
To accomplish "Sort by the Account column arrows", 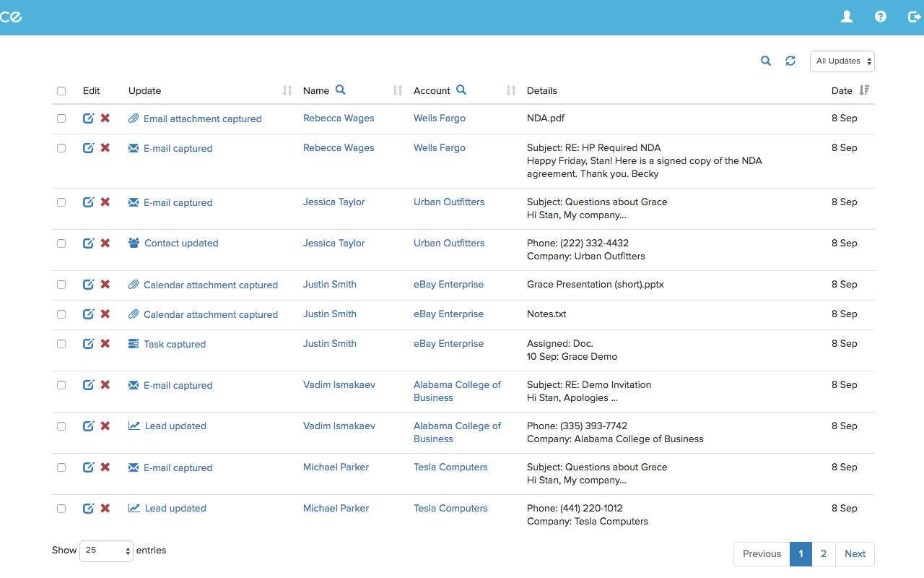I will [x=511, y=90].
